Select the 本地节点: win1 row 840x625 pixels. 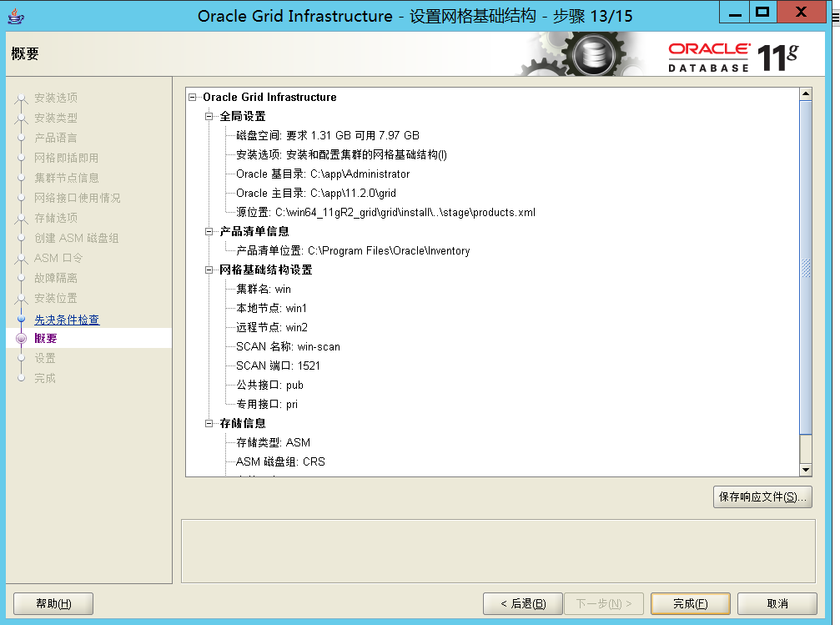[x=272, y=308]
